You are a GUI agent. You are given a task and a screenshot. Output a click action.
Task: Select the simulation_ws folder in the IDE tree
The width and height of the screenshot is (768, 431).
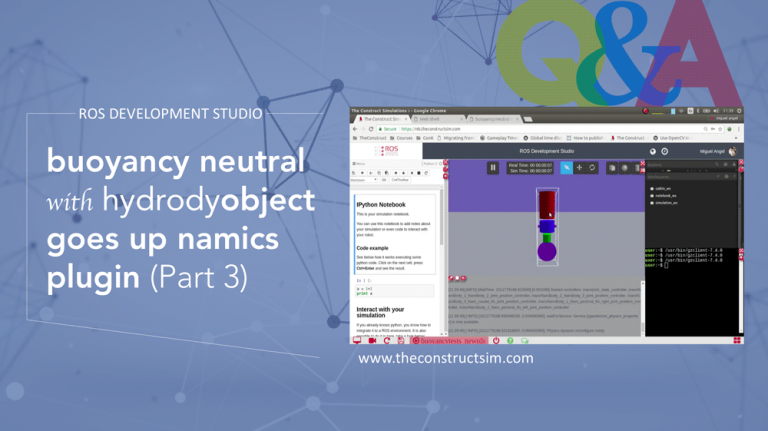pos(664,202)
